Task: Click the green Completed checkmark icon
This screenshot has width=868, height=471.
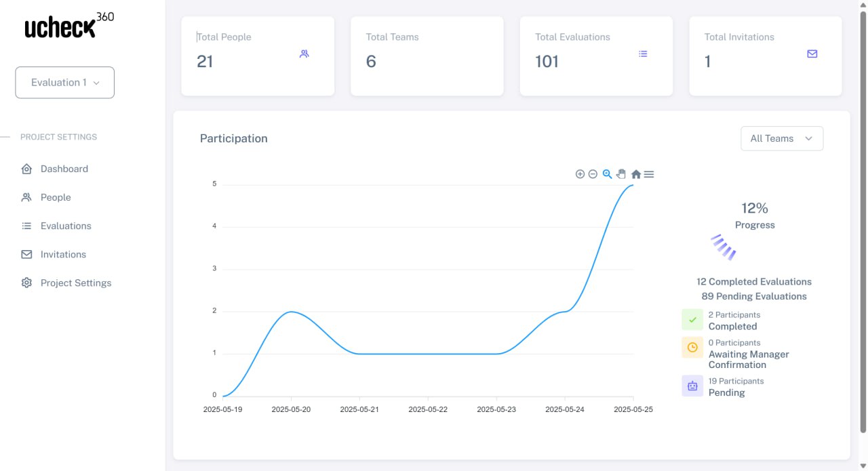Action: coord(692,320)
